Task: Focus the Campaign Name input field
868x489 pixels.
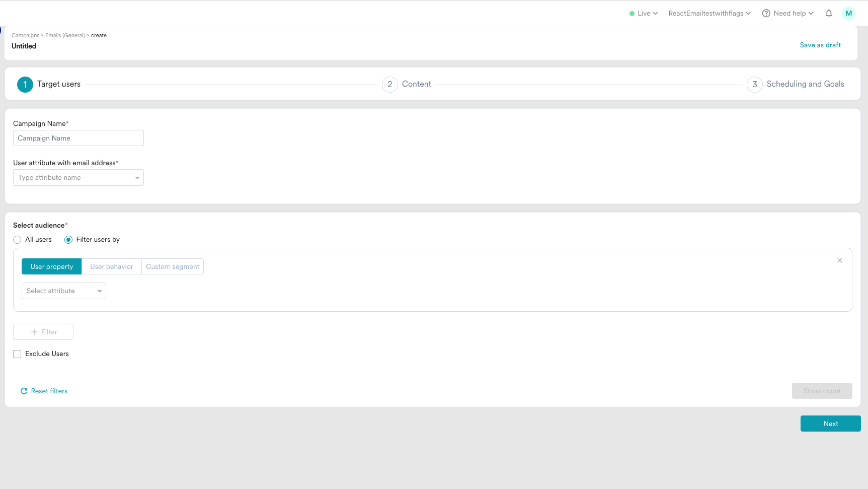Action: tap(78, 138)
